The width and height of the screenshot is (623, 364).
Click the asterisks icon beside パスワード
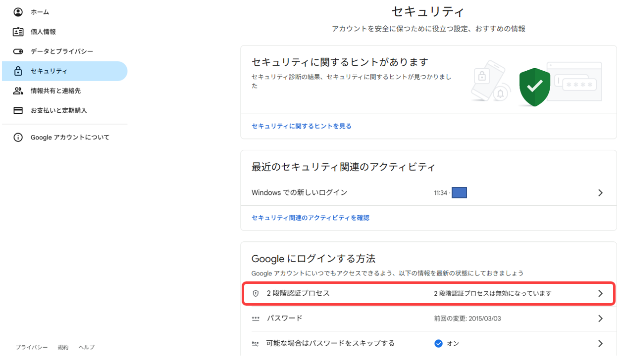coord(256,319)
